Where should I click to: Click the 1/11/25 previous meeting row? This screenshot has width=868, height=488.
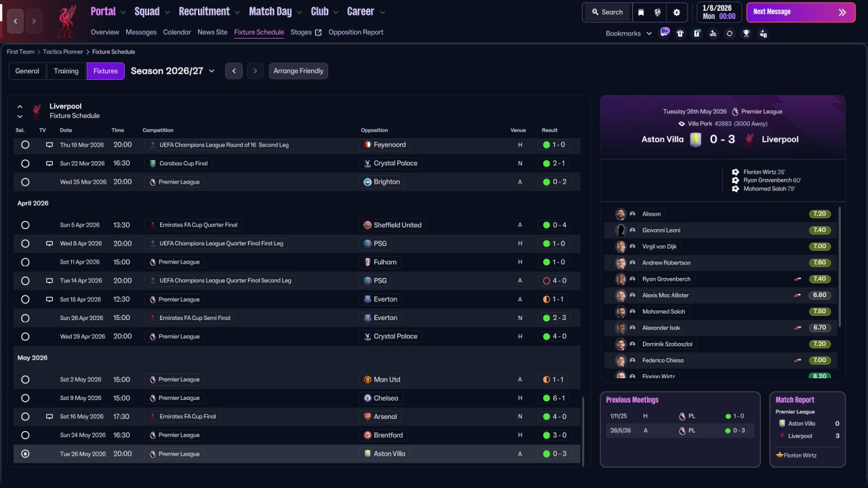680,416
